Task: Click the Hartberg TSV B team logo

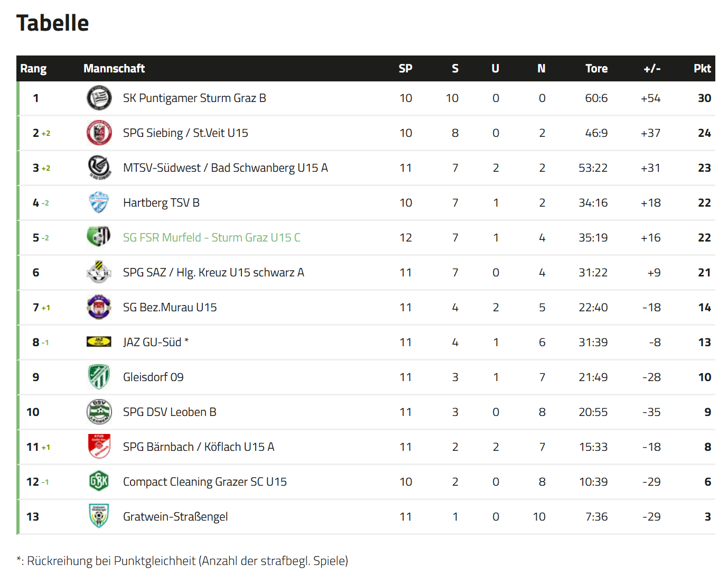Action: 99,203
